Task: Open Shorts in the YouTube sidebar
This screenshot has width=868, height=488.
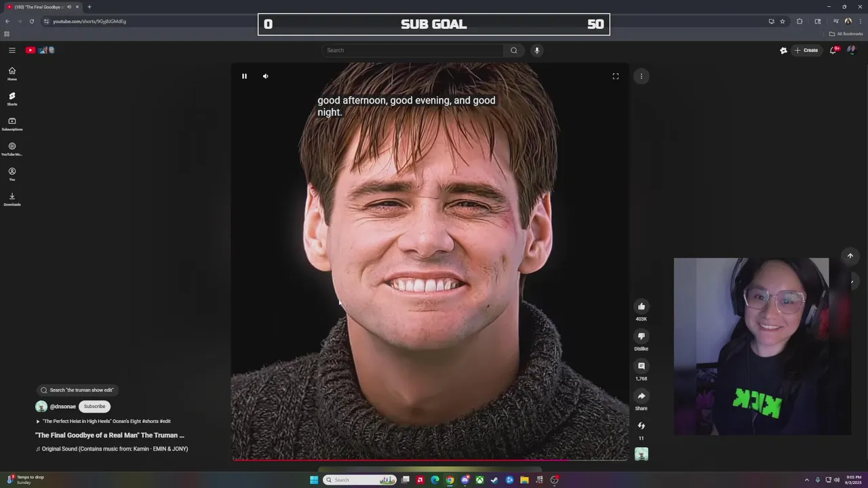Action: [x=12, y=99]
